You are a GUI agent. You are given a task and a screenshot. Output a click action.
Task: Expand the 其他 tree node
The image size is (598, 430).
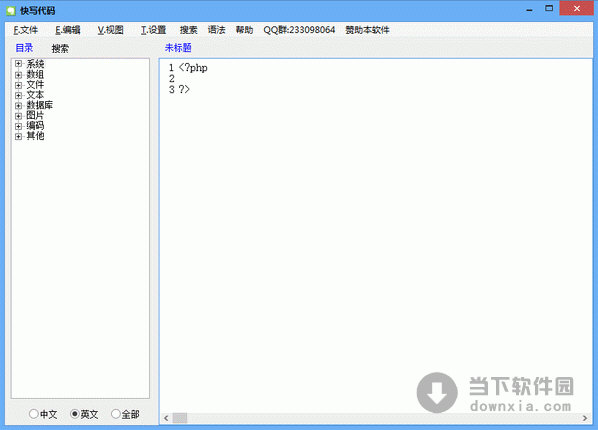18,136
